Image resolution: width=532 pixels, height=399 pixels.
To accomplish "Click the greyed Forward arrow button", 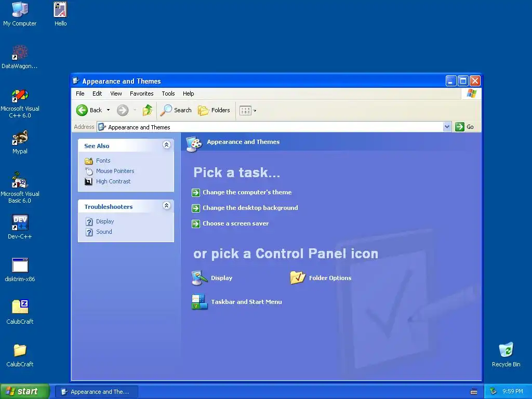I will pos(123,110).
